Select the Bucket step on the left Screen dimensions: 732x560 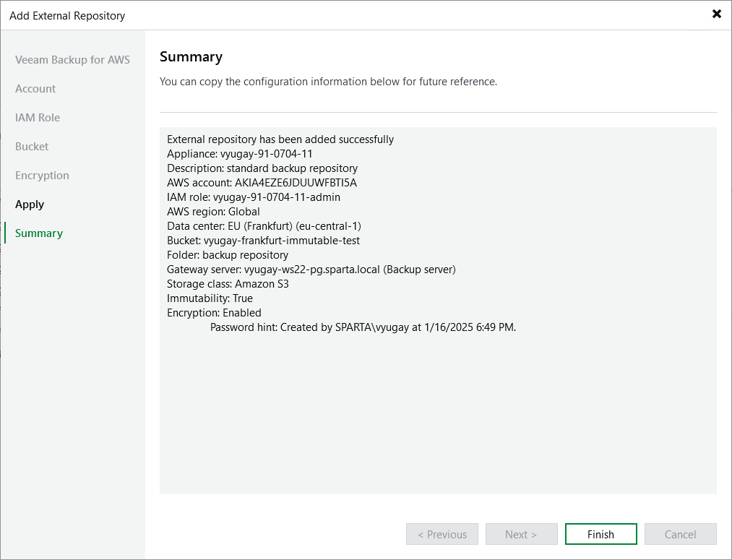[32, 146]
